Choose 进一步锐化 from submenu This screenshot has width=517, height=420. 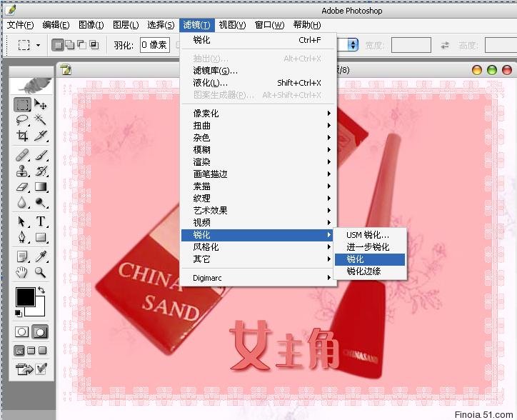click(x=370, y=247)
